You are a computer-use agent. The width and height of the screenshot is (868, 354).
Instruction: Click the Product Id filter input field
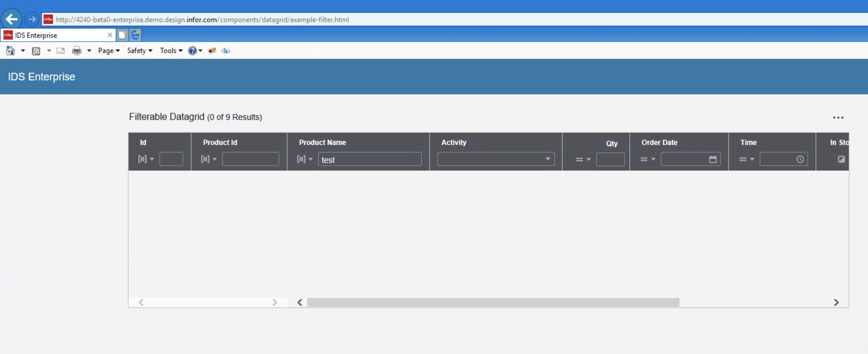250,159
